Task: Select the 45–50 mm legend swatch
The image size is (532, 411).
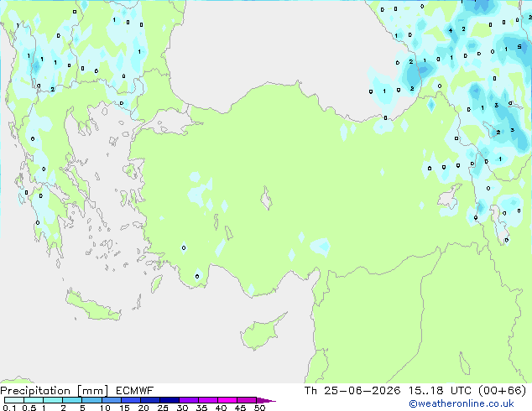Action: pyautogui.click(x=246, y=400)
